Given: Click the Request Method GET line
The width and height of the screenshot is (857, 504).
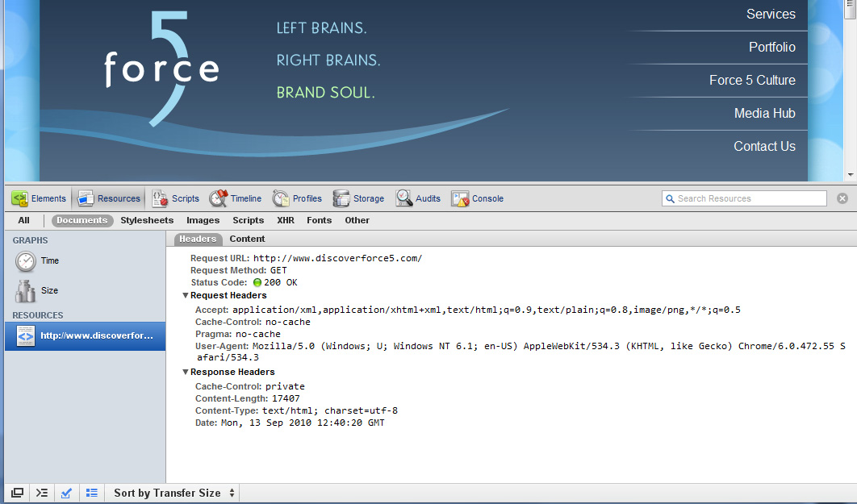Looking at the screenshot, I should (238, 270).
